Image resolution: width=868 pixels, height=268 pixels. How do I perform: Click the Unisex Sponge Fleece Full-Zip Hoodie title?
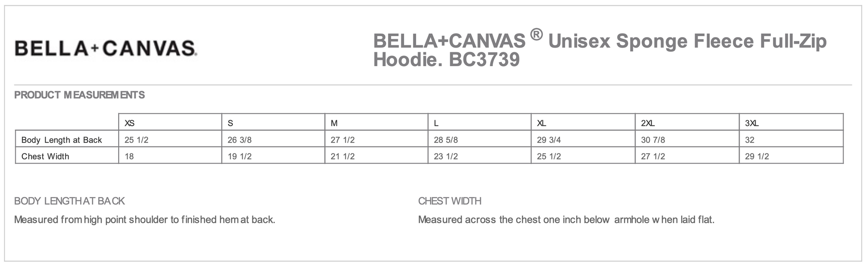click(x=599, y=50)
